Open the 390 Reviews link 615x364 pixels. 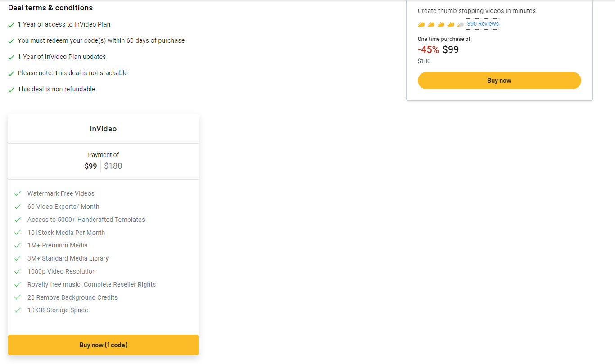click(x=483, y=24)
